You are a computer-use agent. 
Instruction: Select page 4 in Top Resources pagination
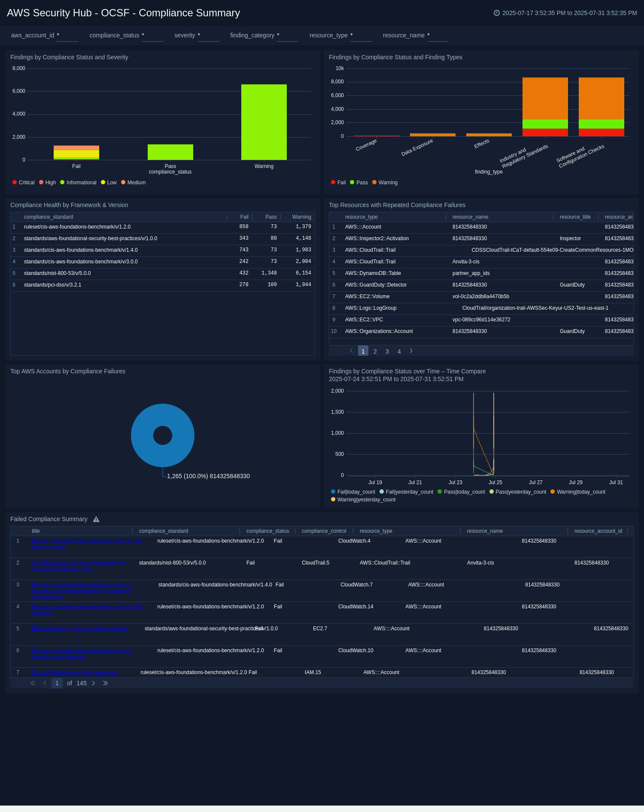pyautogui.click(x=399, y=351)
